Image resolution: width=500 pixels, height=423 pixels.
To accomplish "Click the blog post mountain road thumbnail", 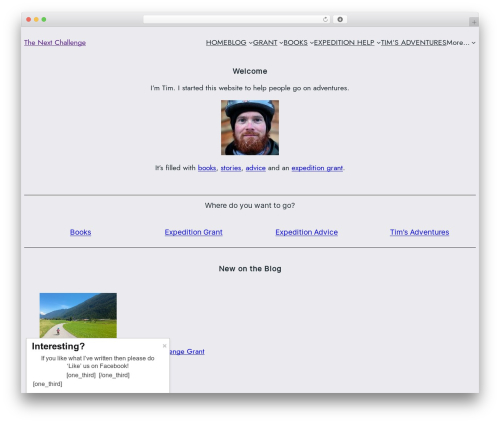I will (78, 315).
